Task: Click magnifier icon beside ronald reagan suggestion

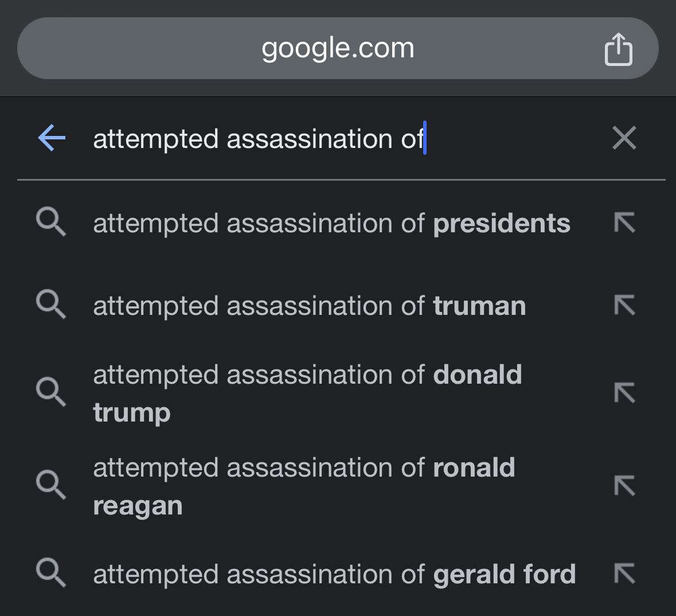Action: [51, 485]
